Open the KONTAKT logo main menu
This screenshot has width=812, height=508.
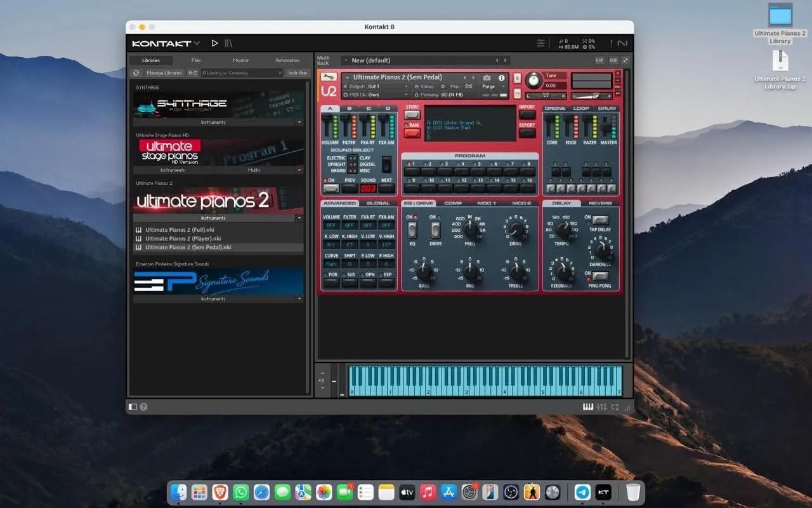166,43
